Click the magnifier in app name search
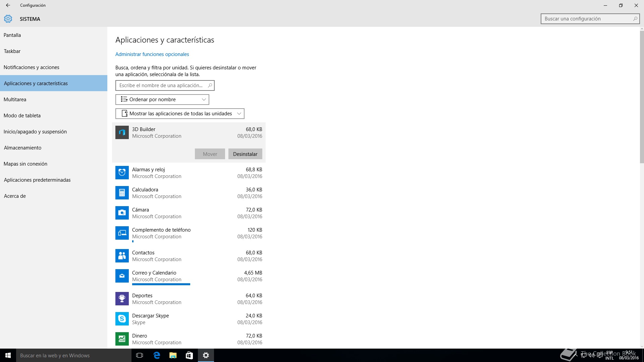This screenshot has height=362, width=644. tap(210, 85)
